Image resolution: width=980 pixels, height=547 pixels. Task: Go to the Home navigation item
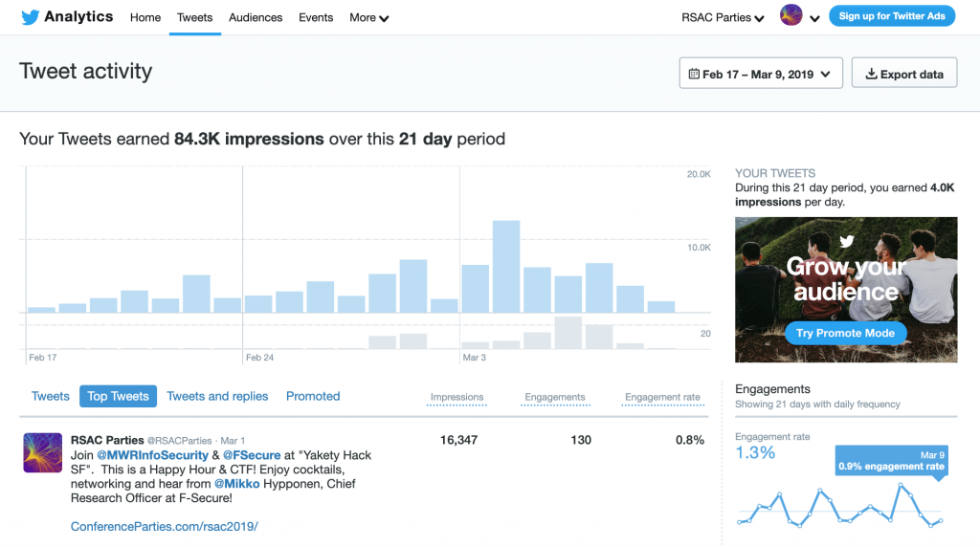pyautogui.click(x=145, y=17)
